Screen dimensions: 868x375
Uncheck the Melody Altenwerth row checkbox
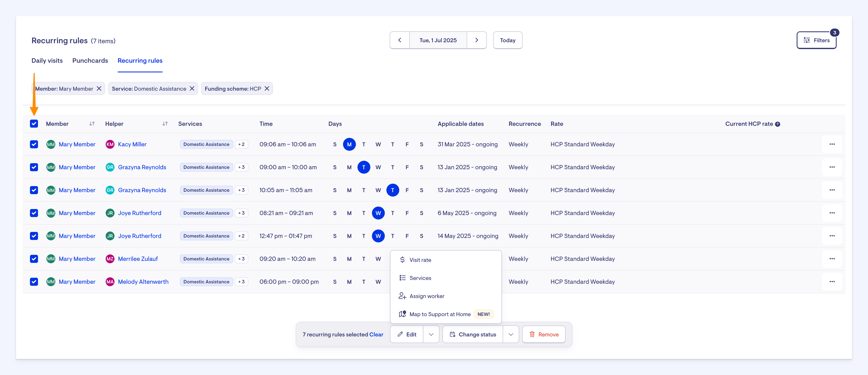(x=34, y=282)
